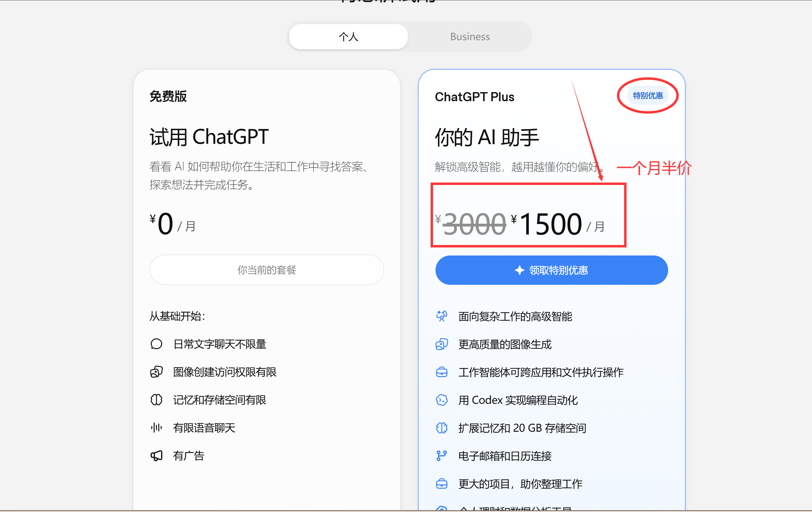812x512 pixels.
Task: Click the 日常文字聊天不限量 feature text
Action: (220, 344)
